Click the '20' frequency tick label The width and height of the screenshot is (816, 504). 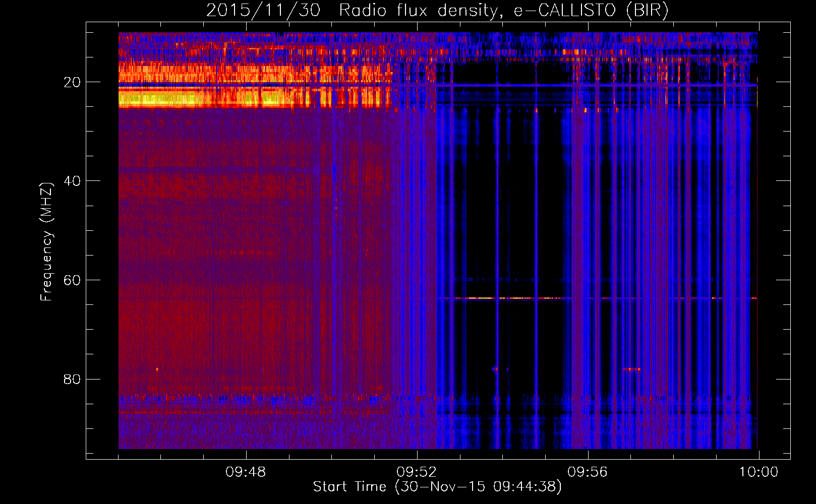click(72, 82)
